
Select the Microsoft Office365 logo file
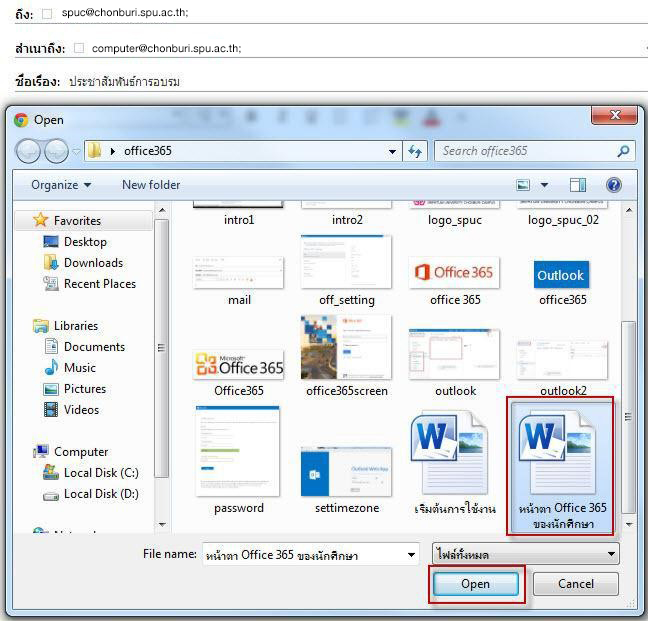[239, 374]
